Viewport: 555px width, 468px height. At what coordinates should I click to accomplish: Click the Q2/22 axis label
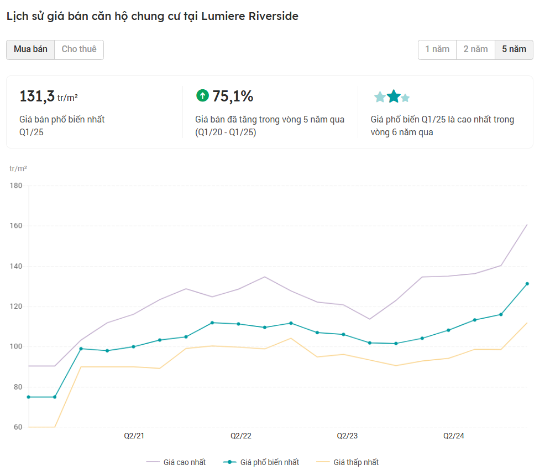[x=241, y=436]
